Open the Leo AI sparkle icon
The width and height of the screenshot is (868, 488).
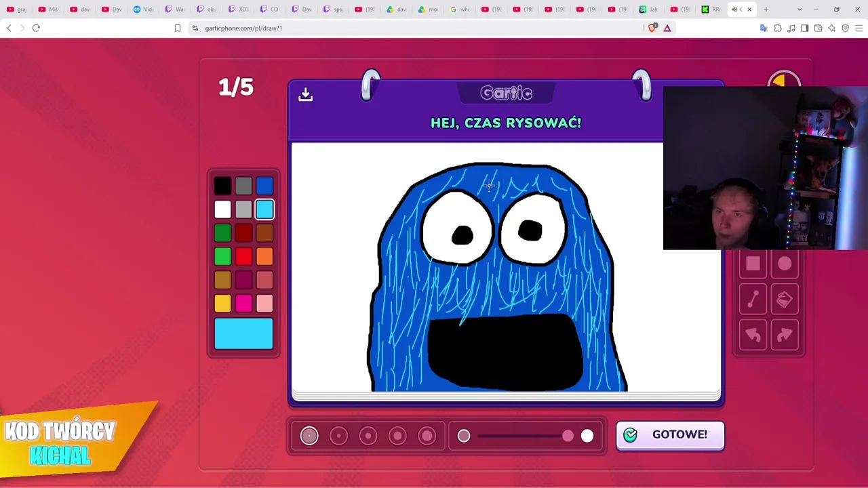click(832, 28)
